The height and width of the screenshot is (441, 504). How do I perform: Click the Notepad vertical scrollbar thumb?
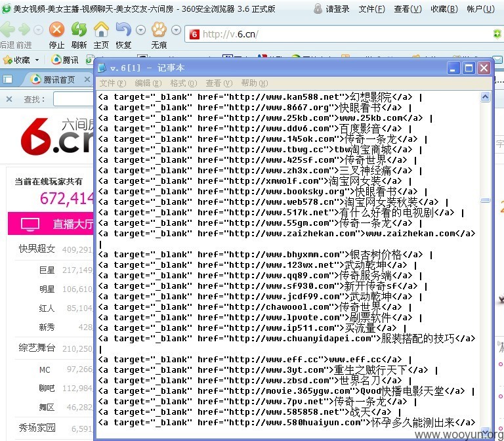[486, 200]
